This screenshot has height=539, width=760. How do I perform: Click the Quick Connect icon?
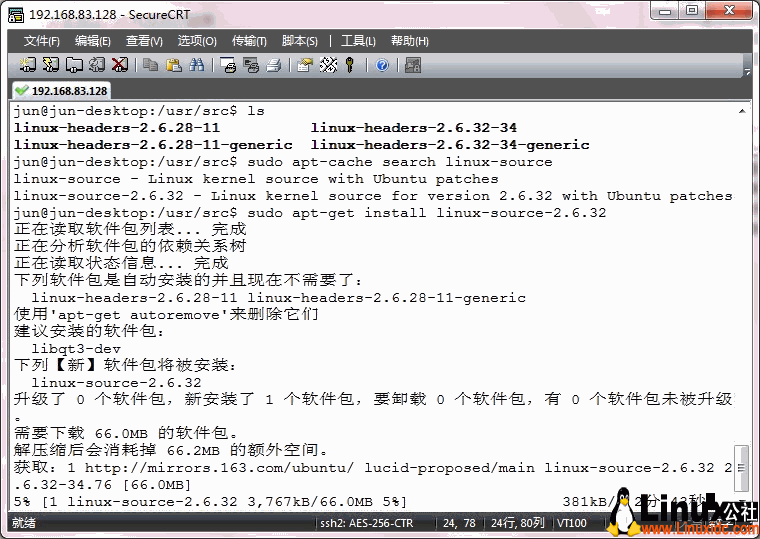[50, 65]
